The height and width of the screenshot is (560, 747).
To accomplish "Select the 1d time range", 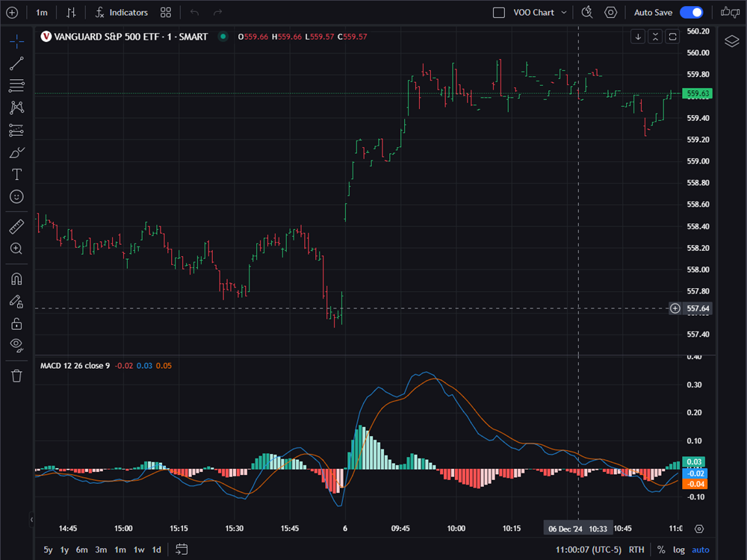I will [156, 550].
